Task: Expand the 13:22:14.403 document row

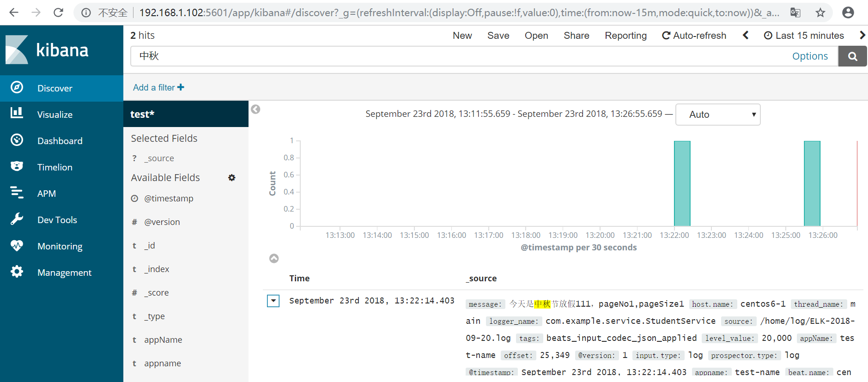Action: [273, 301]
